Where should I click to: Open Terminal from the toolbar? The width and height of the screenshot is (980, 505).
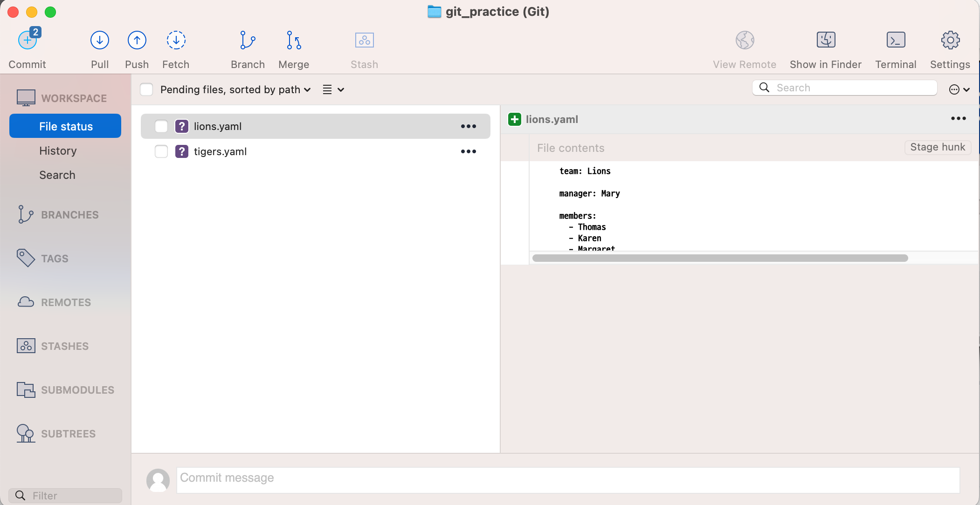pos(895,41)
